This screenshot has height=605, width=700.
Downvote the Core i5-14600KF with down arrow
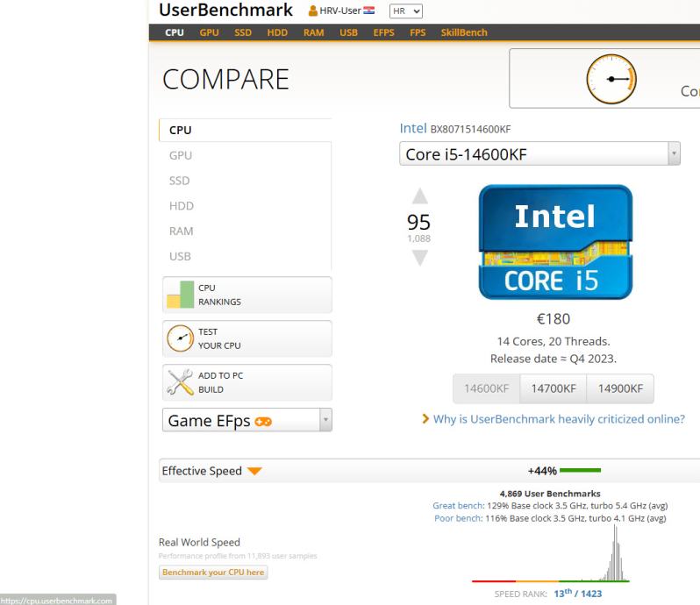419,258
